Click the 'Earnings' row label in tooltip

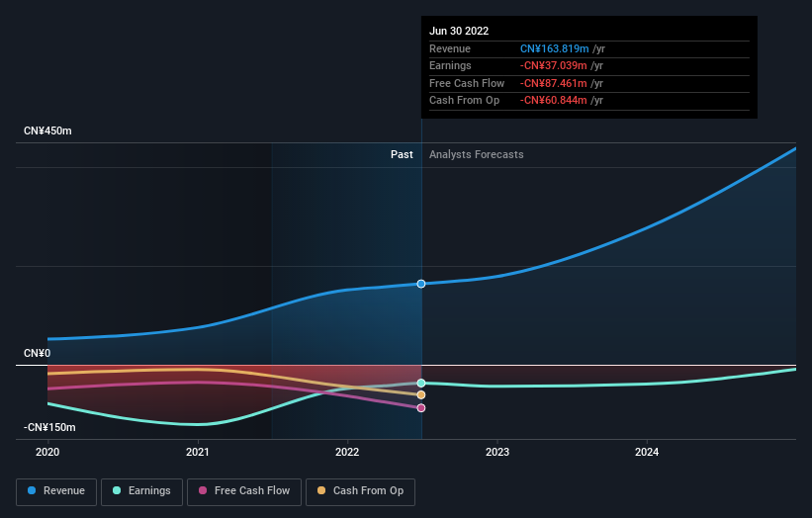(x=450, y=65)
